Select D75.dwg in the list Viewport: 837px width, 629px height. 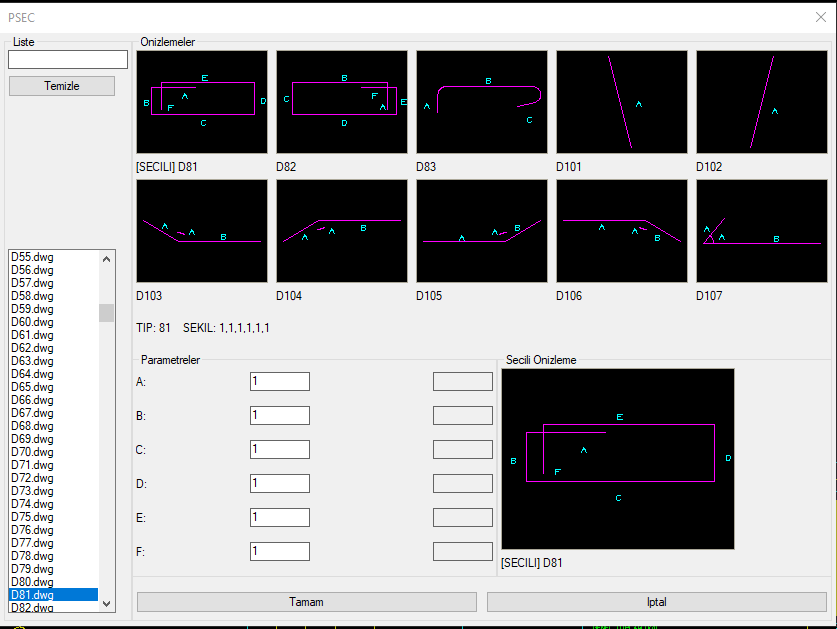(x=53, y=517)
